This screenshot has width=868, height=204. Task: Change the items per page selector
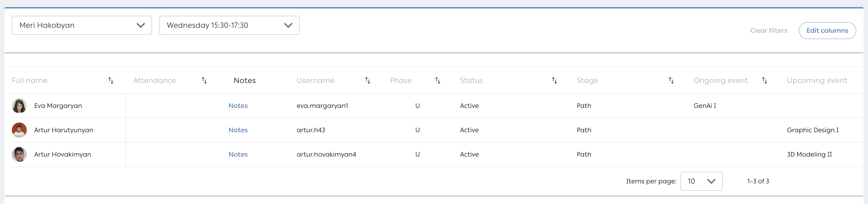tap(701, 181)
